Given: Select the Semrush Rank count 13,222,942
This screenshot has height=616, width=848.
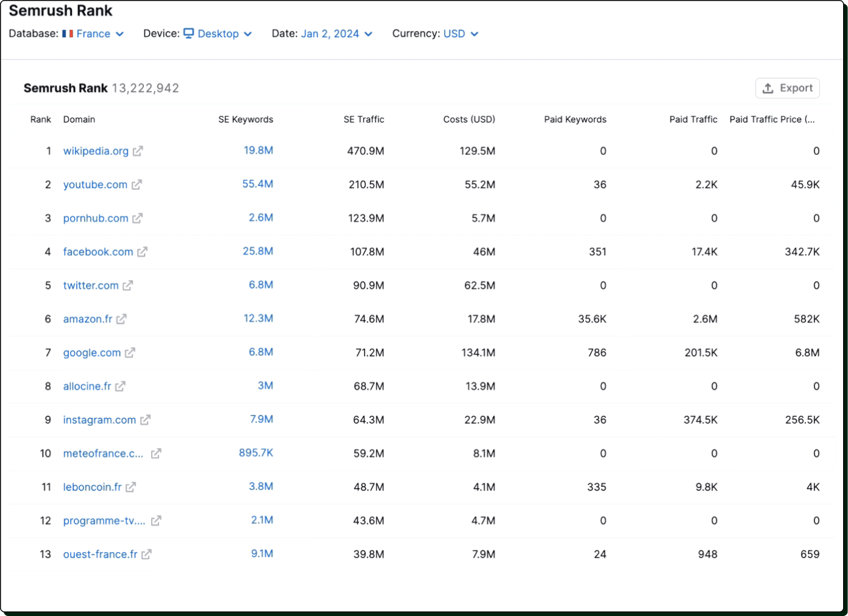Looking at the screenshot, I should [145, 88].
